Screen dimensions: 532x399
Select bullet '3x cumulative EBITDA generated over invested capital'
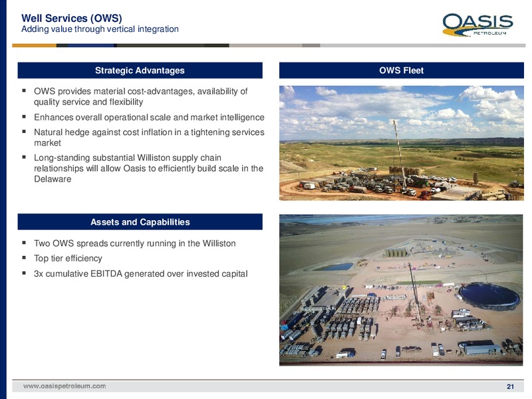141,273
